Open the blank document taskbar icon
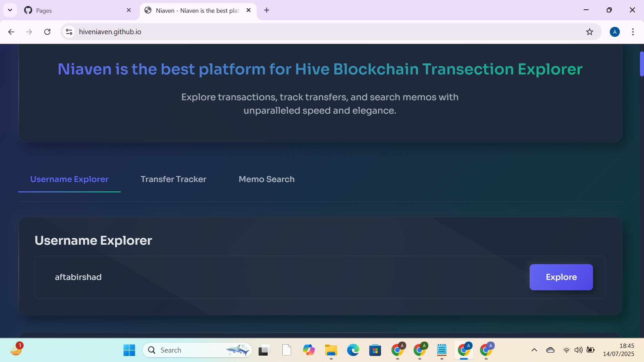Screen dimensions: 644x362 coord(287,350)
